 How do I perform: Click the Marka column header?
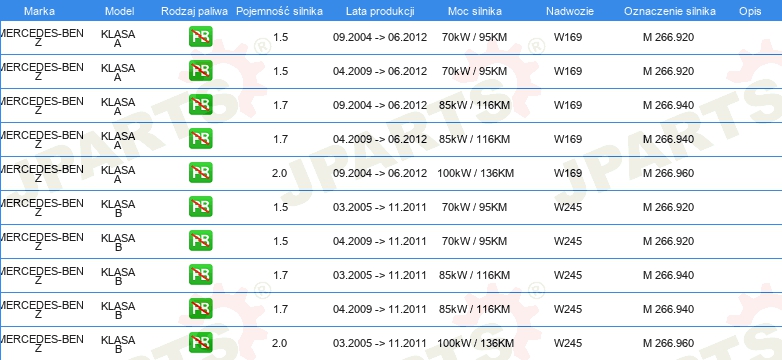point(39,11)
